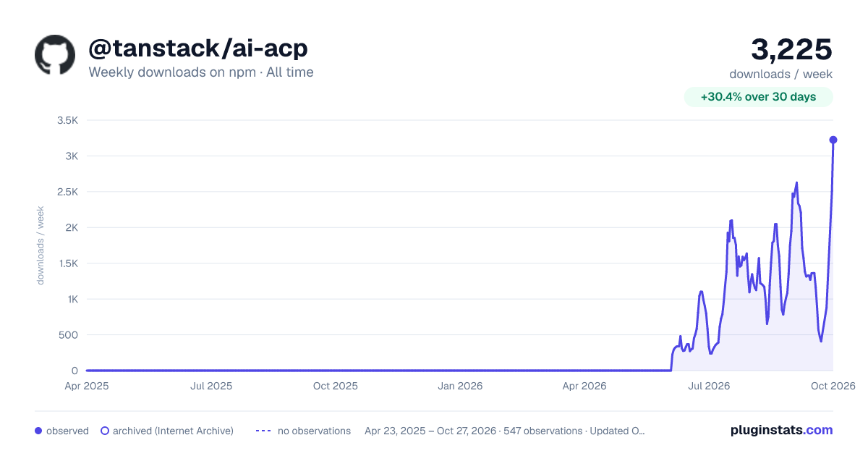Click the 500 y-axis label
The height and width of the screenshot is (456, 868).
pyautogui.click(x=69, y=335)
